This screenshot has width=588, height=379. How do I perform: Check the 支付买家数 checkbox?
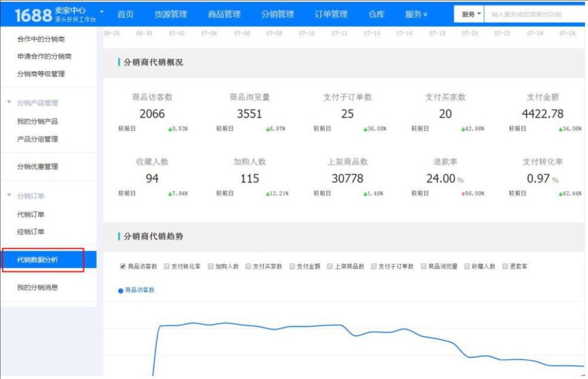pos(248,266)
